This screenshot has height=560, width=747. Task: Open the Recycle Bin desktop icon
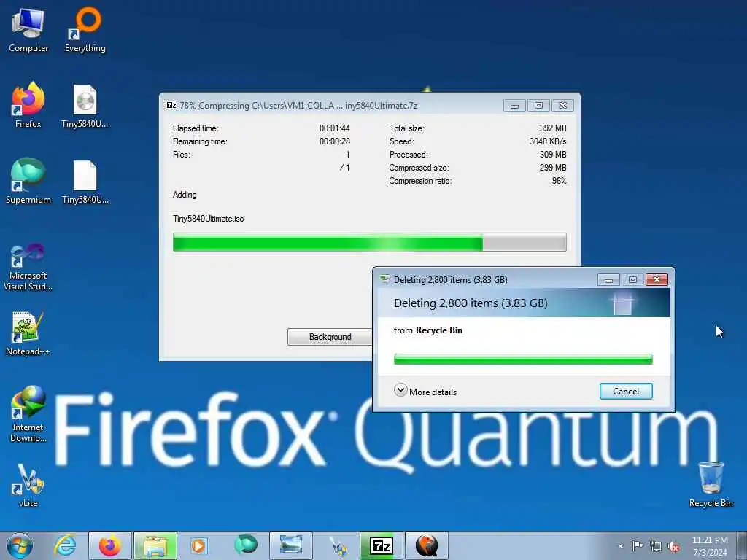[711, 484]
